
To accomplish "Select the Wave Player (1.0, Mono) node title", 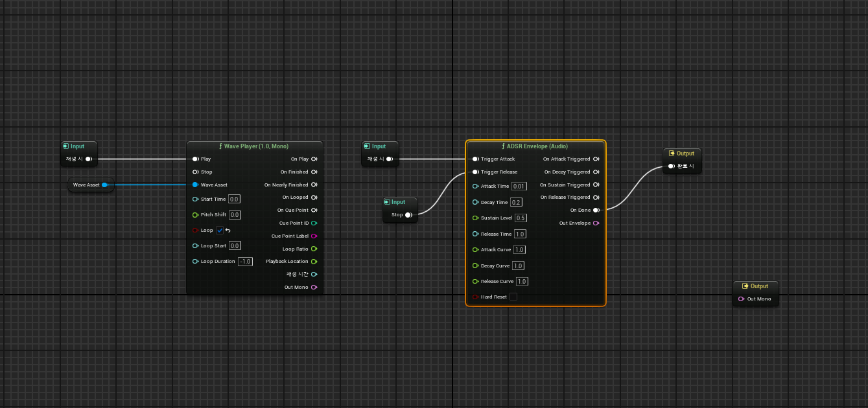I will click(x=256, y=146).
